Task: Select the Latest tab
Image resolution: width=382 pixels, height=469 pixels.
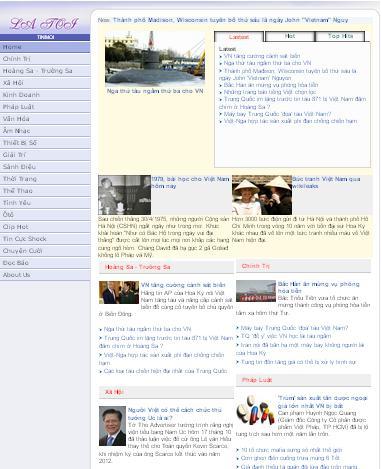Action: [x=239, y=37]
